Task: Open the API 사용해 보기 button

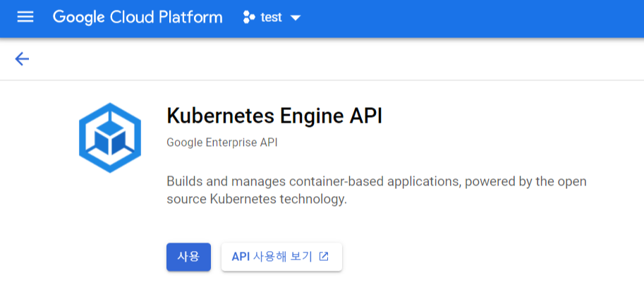Action: (x=281, y=257)
